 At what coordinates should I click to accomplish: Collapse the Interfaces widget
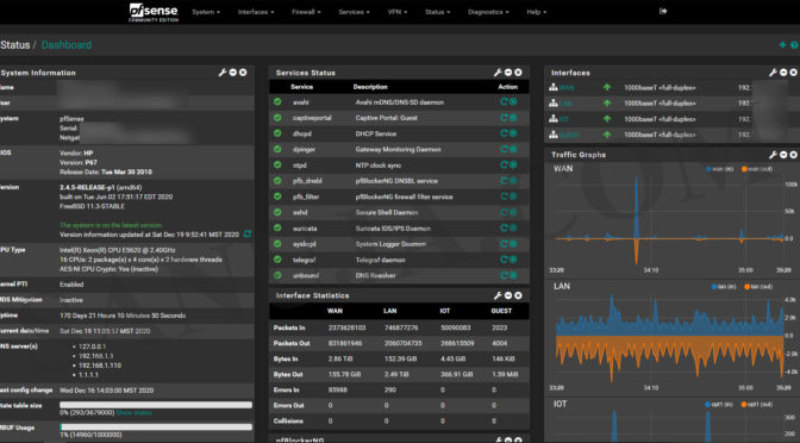[x=783, y=73]
